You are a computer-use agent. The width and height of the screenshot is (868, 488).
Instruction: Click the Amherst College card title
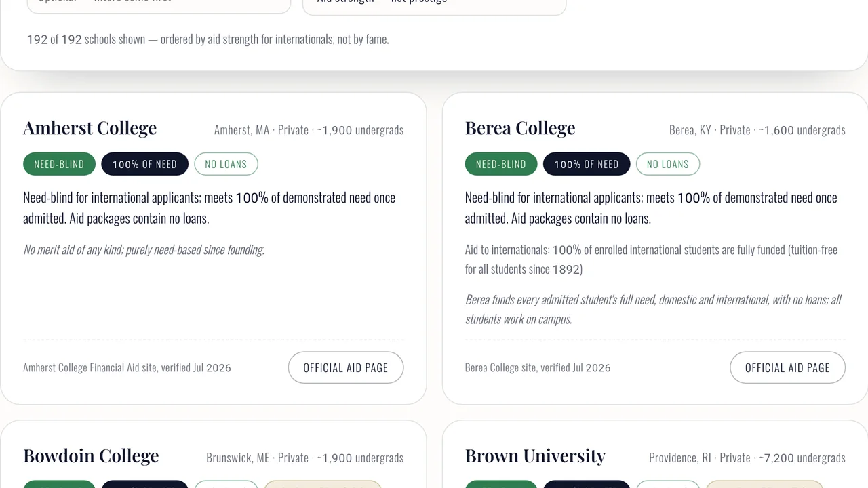90,128
